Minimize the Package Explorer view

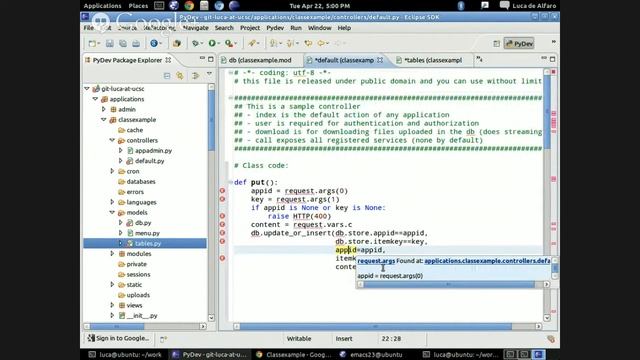coord(202,59)
